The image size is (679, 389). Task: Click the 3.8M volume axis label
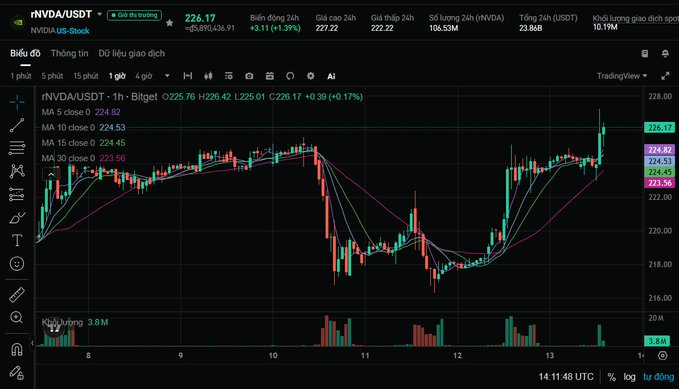pos(657,341)
